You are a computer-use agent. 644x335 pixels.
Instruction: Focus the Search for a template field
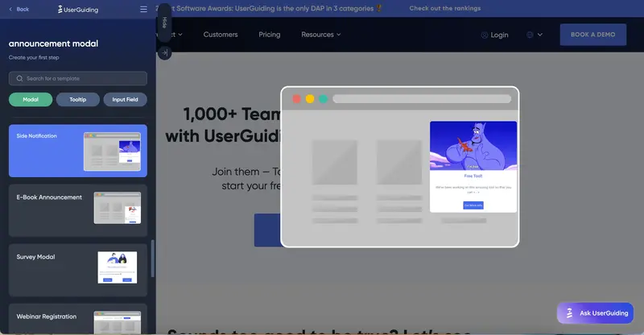(78, 78)
